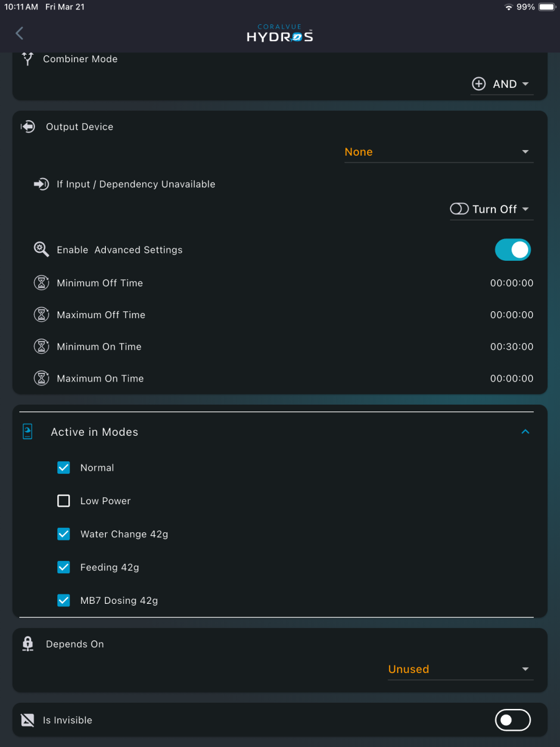Disable the Enable Advanced Settings switch
Image resolution: width=560 pixels, height=747 pixels.
[x=513, y=250]
